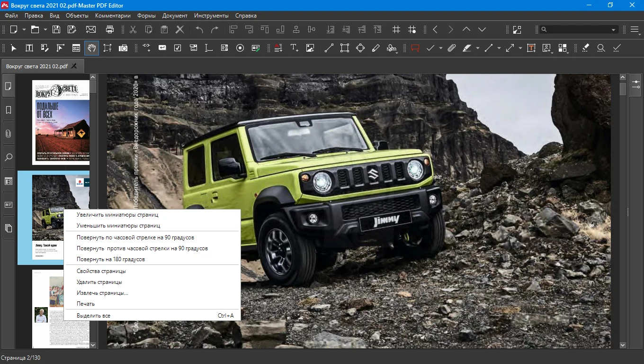Image resolution: width=644 pixels, height=364 pixels.
Task: Select Печать from context menu
Action: [x=152, y=304]
